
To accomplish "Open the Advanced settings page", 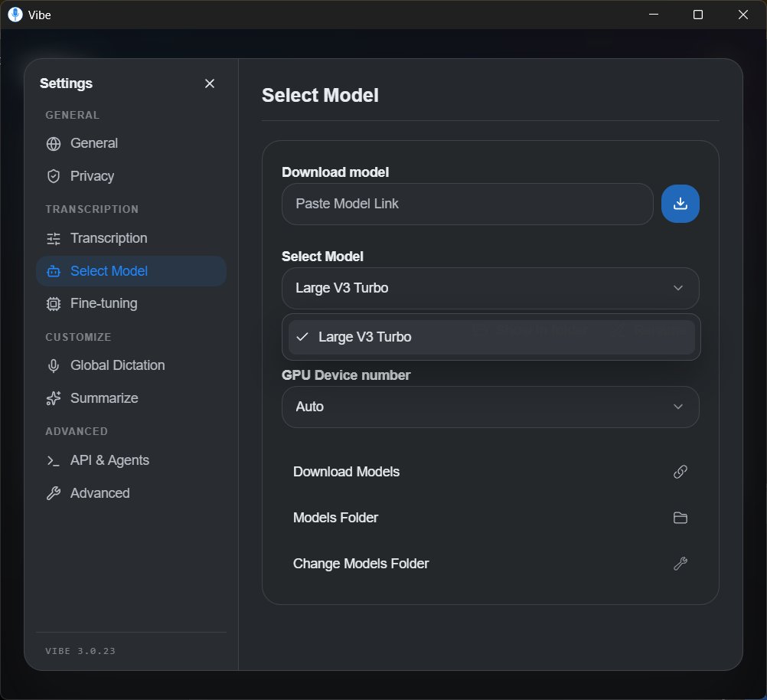I will (131, 493).
